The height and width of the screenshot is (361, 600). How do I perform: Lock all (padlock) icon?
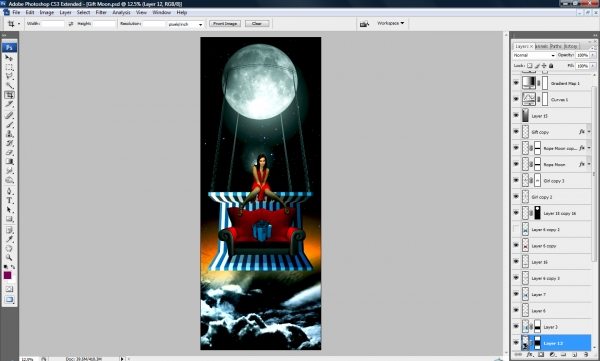pos(551,66)
